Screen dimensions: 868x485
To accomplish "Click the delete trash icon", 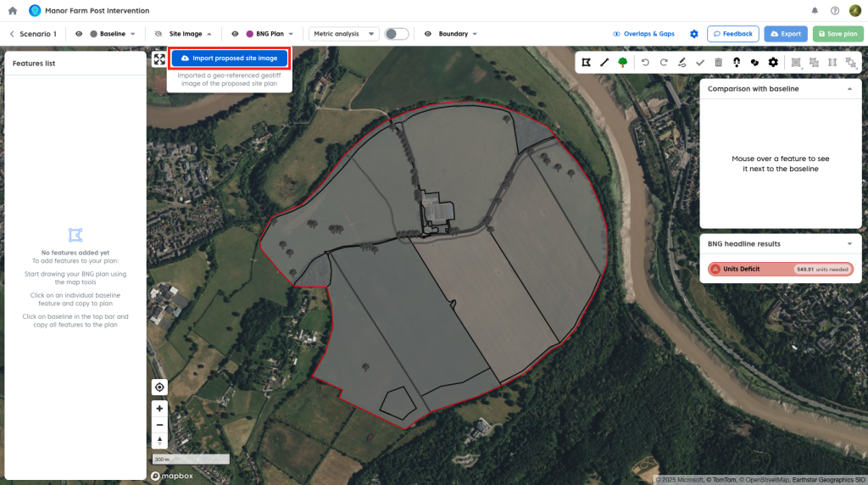I will (x=719, y=62).
